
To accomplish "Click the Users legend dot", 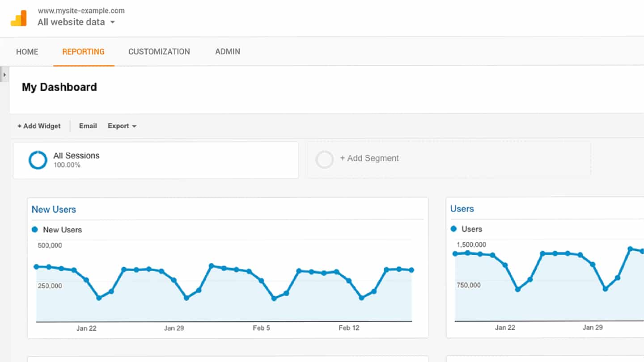I will coord(453,229).
